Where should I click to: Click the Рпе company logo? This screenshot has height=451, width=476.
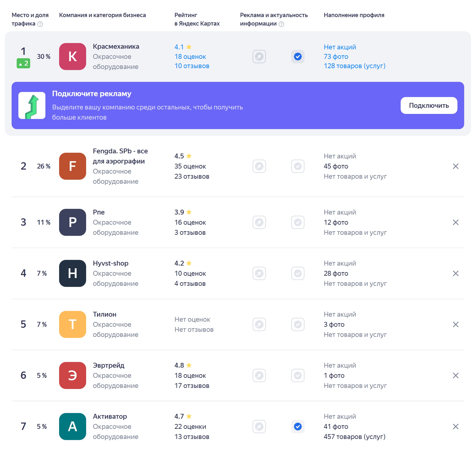(72, 222)
